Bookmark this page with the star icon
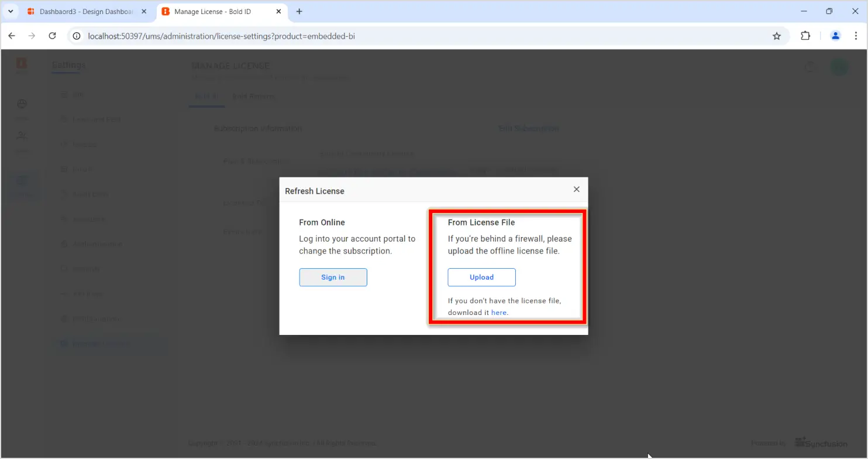 pos(777,36)
